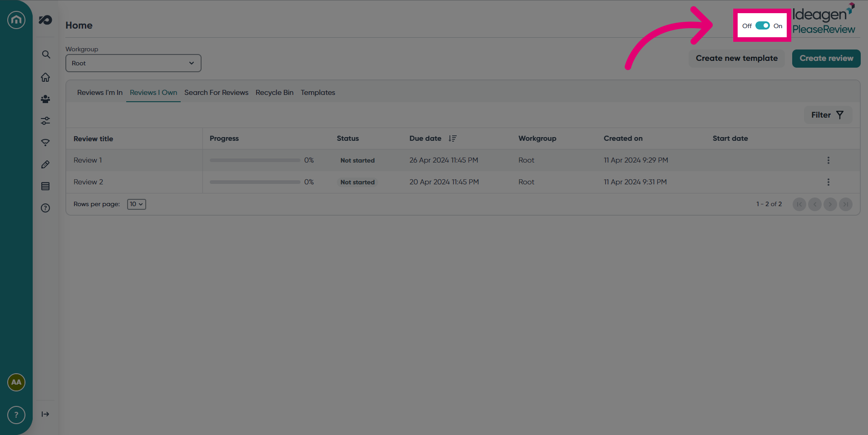Sort by Due date sort icon

[453, 138]
